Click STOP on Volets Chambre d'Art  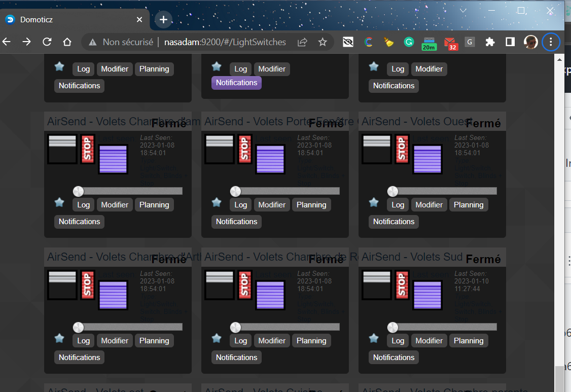point(87,285)
